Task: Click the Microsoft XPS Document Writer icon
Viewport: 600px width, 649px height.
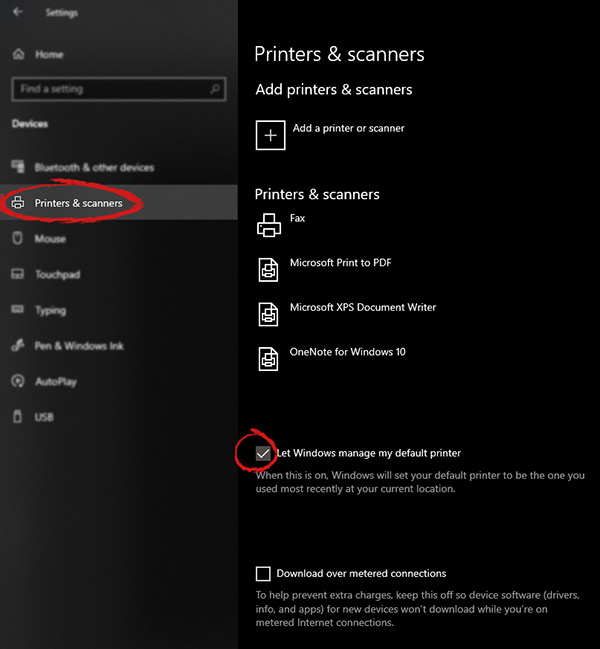Action: coord(268,315)
